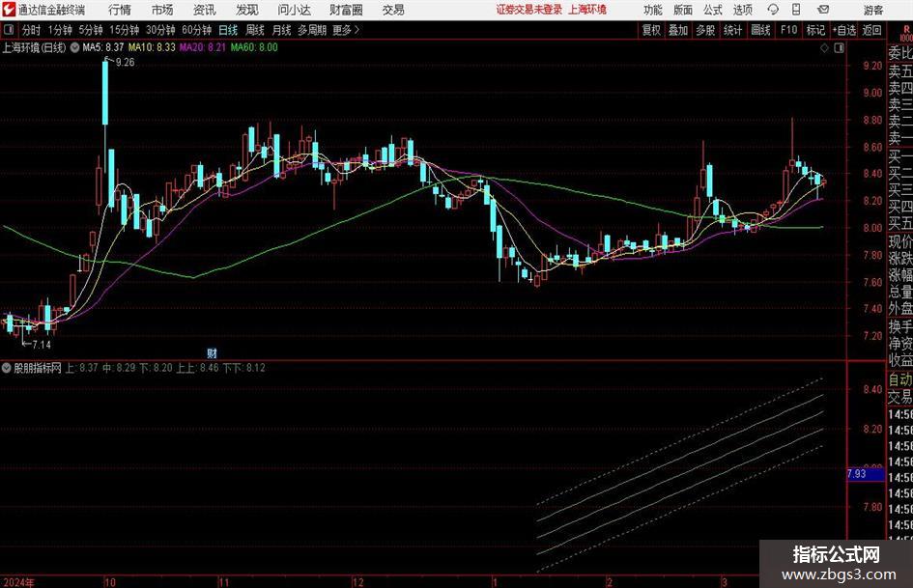
Task: Click the 9.26 high price label
Action: 126,63
